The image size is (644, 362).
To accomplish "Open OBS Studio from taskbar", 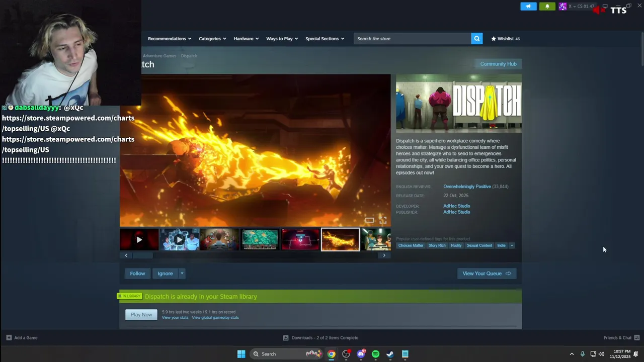I will [x=346, y=354].
